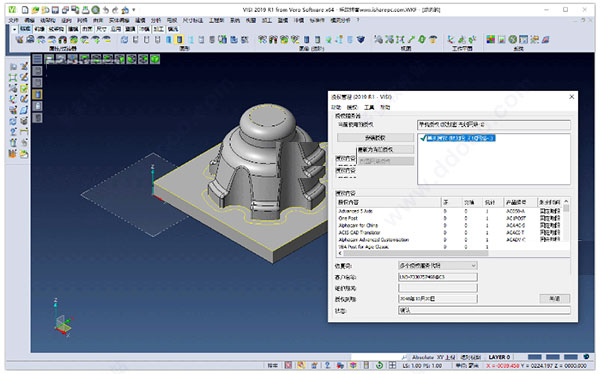This screenshot has width=600, height=374.
Task: Click the highlighted yellow cylinder toolbar icon
Action: [179, 39]
